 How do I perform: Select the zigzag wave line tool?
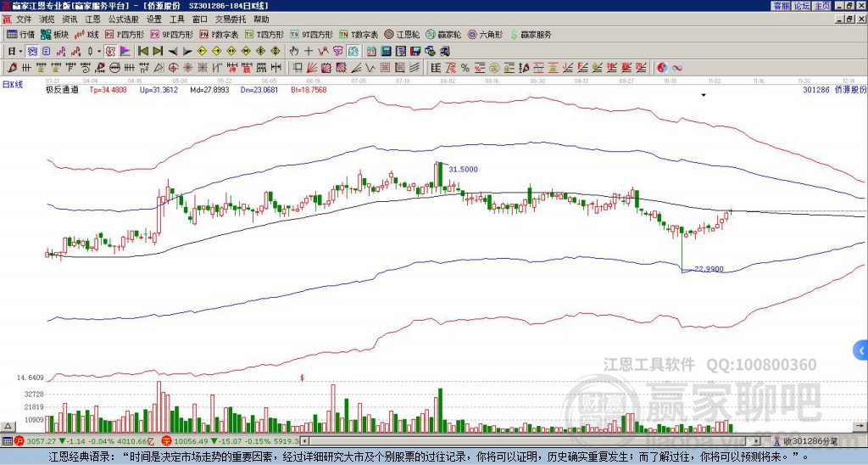tap(370, 68)
